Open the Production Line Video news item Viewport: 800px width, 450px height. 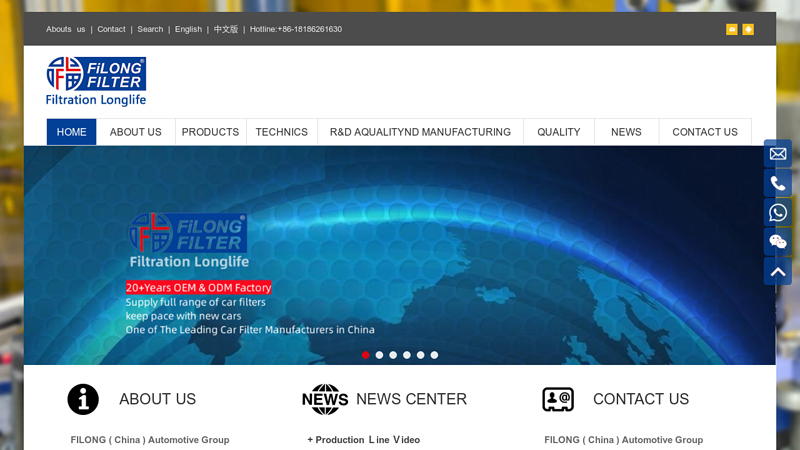pyautogui.click(x=364, y=440)
